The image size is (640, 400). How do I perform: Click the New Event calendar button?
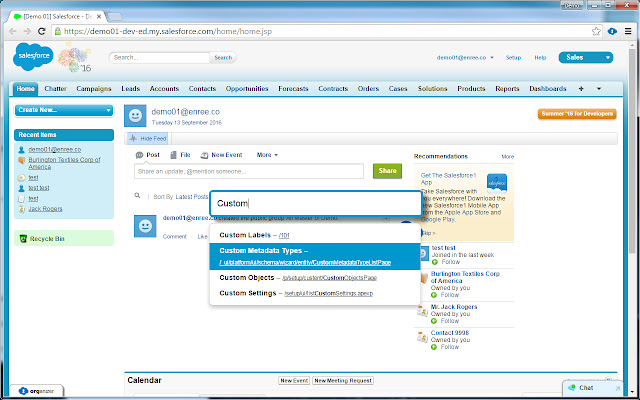[x=294, y=380]
